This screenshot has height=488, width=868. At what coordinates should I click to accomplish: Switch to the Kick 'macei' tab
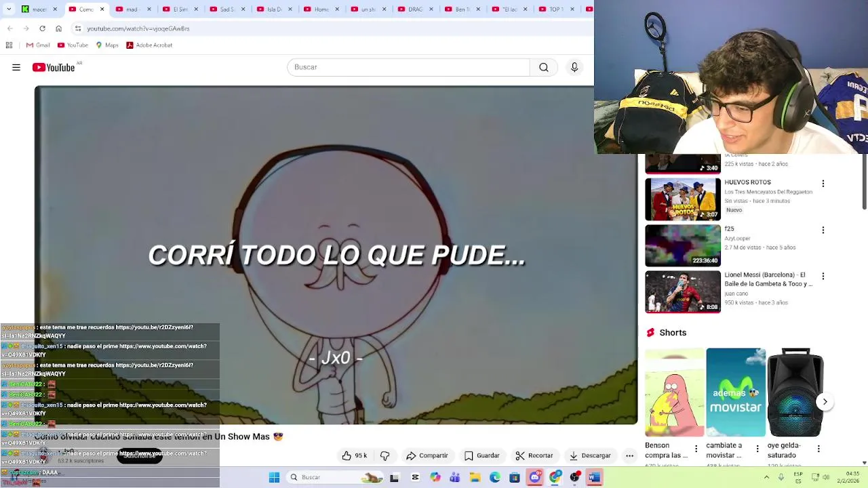point(39,9)
